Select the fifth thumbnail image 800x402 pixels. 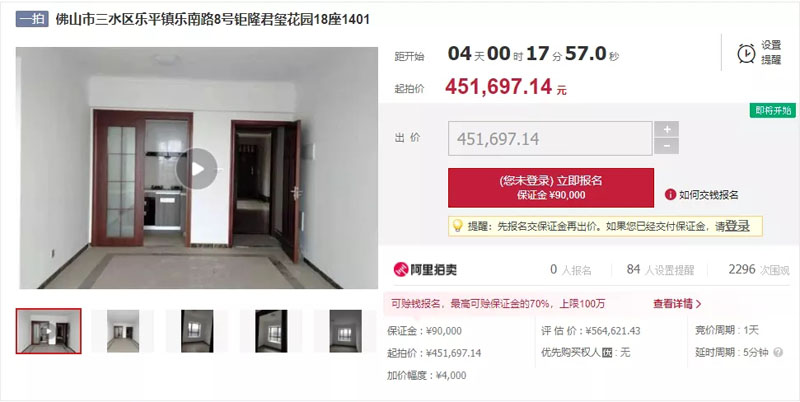345,331
